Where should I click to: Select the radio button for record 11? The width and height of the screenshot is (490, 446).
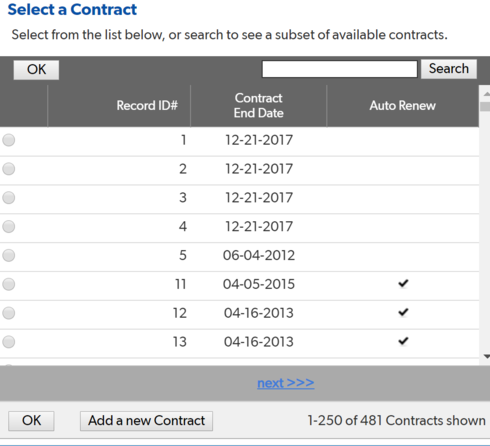(x=9, y=284)
